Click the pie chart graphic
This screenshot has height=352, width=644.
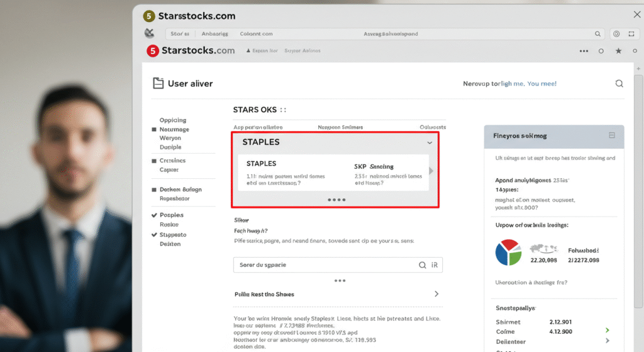pyautogui.click(x=508, y=252)
